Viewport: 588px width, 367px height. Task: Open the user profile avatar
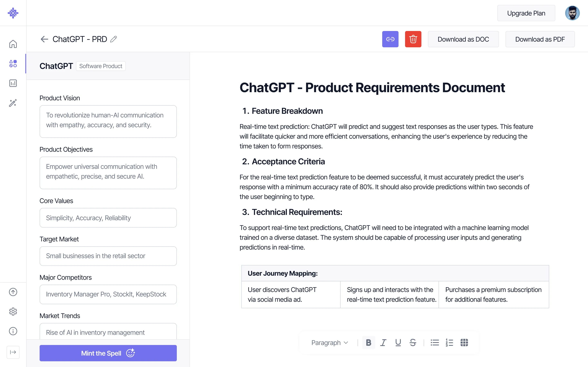(572, 13)
